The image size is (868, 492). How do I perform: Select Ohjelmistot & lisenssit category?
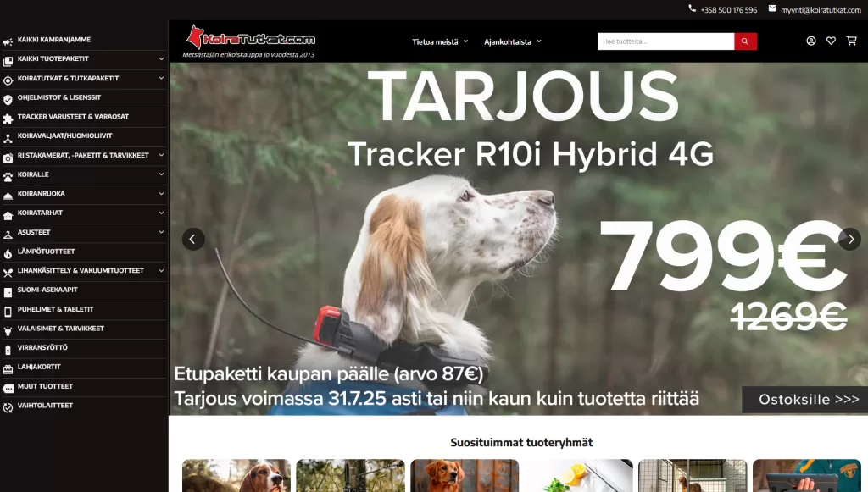click(x=59, y=97)
